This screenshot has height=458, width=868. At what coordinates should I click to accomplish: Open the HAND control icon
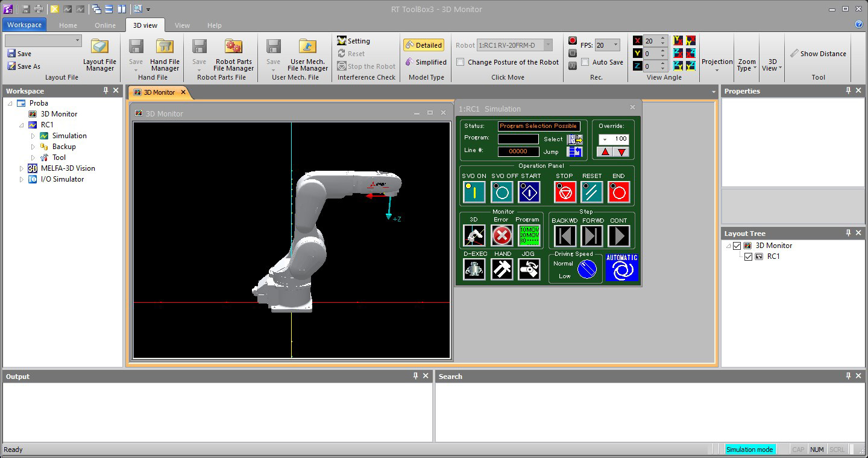[x=502, y=269]
